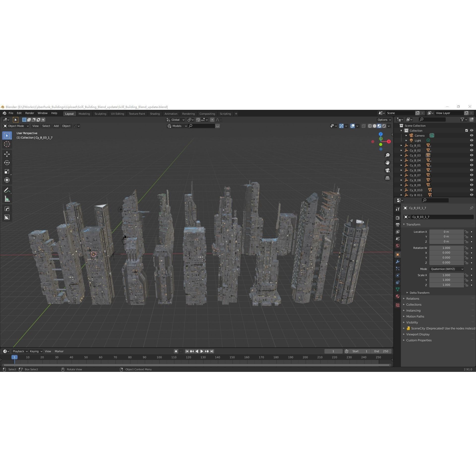Select the Move tool in the toolbar
476x476 pixels.
coord(7,154)
